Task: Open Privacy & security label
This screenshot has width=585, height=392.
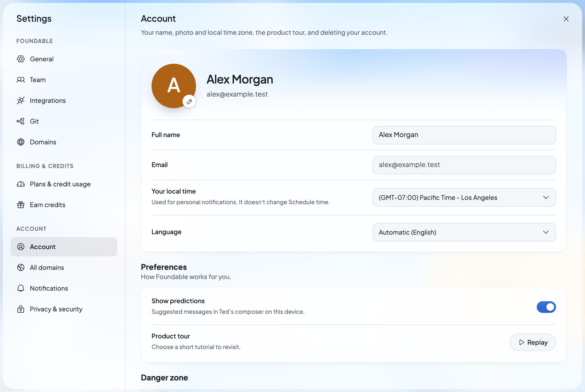Action: (x=56, y=309)
